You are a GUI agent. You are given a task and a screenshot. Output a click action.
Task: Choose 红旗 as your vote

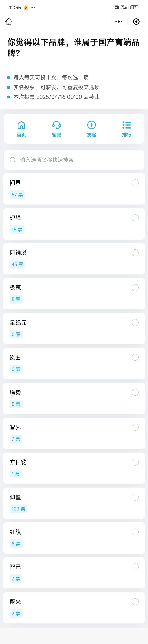click(x=135, y=532)
